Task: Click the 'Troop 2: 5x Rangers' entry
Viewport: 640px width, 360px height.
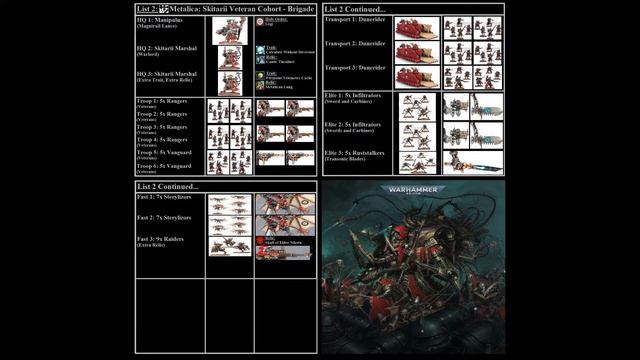Action: [162, 114]
